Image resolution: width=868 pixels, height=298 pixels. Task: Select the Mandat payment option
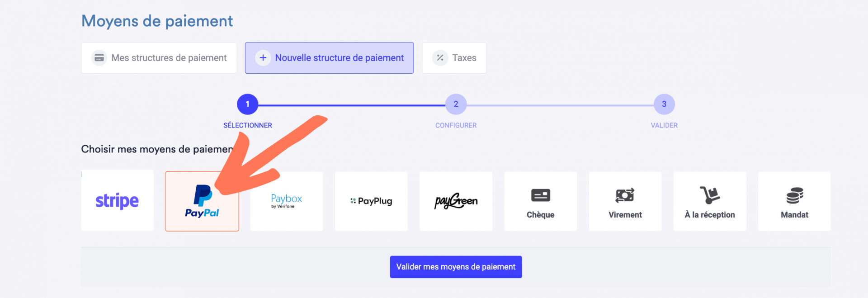point(794,201)
